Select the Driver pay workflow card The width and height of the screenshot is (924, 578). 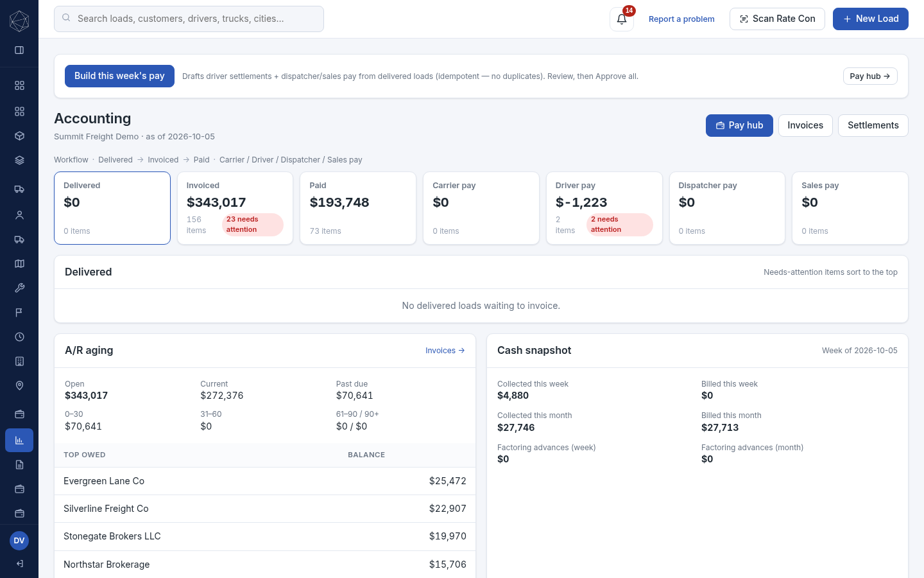pyautogui.click(x=604, y=208)
